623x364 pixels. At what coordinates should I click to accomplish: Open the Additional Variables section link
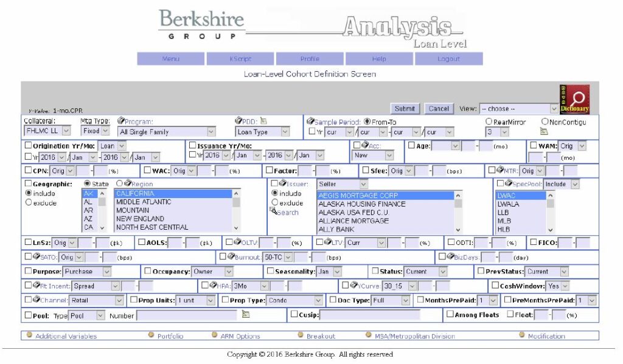click(66, 336)
